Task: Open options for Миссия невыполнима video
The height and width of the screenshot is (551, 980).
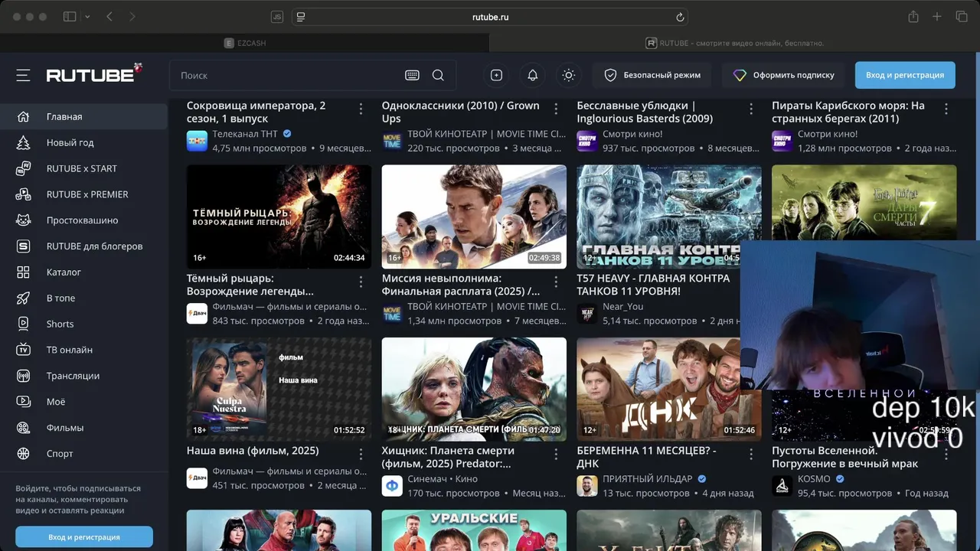Action: point(557,282)
